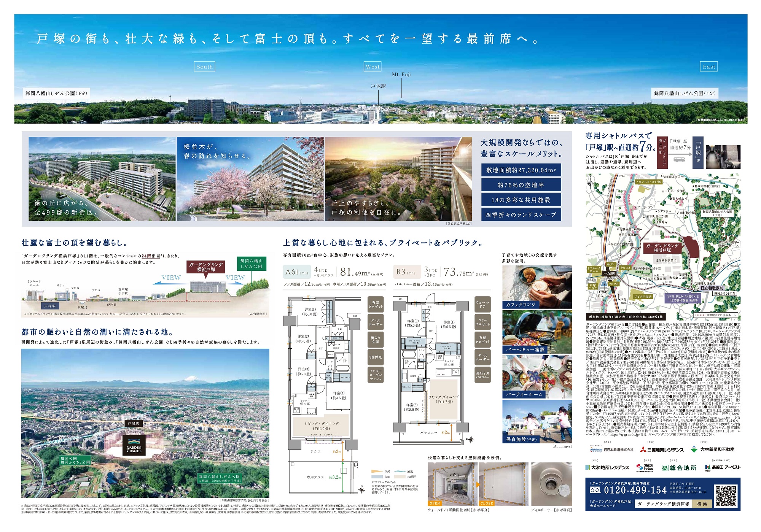761x532 pixels.
Task: Click the 横入り玄関 feature tag
Action: (375, 340)
